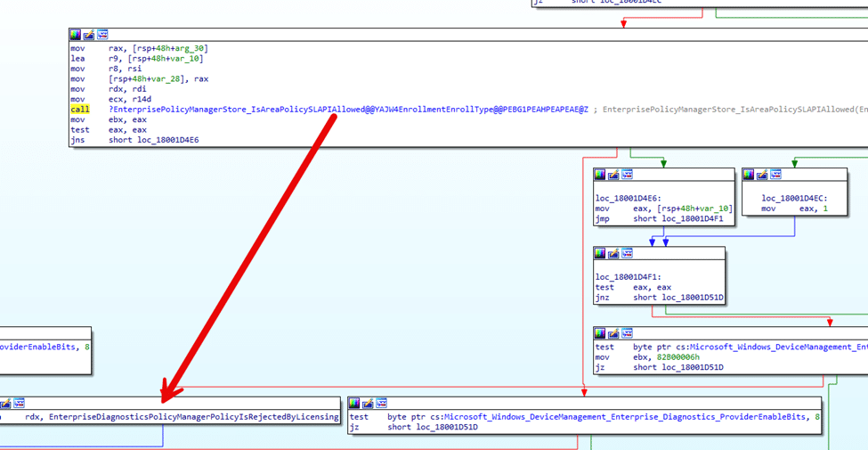This screenshot has height=450, width=868.
Task: Select the loc_18001D4EC label
Action: [792, 198]
